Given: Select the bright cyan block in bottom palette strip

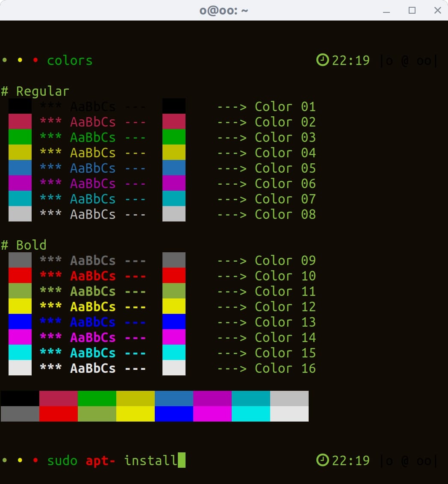Looking at the screenshot, I should pyautogui.click(x=251, y=414).
